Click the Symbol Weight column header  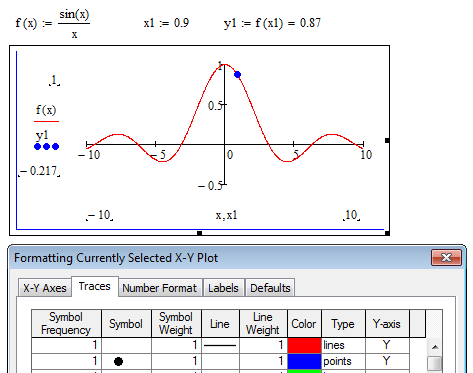click(x=176, y=323)
